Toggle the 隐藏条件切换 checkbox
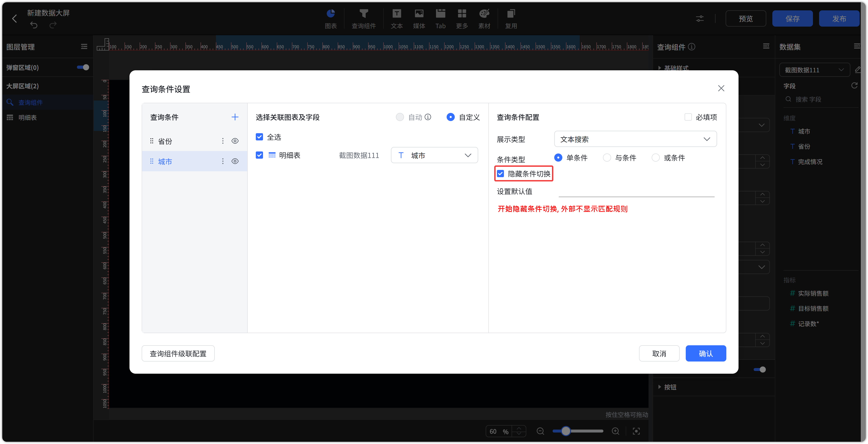This screenshot has height=444, width=868. (500, 174)
